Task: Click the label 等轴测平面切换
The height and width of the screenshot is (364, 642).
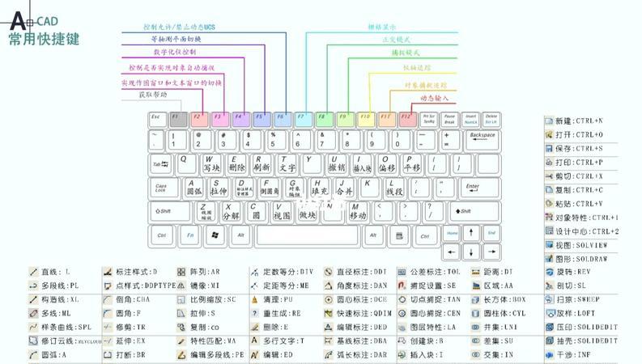Action: (176, 40)
